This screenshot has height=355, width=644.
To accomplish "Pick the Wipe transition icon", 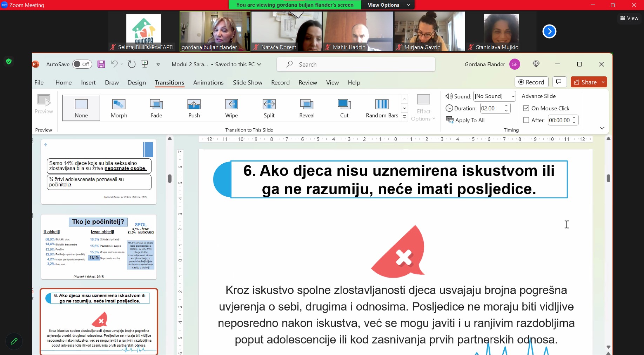I will tap(232, 108).
